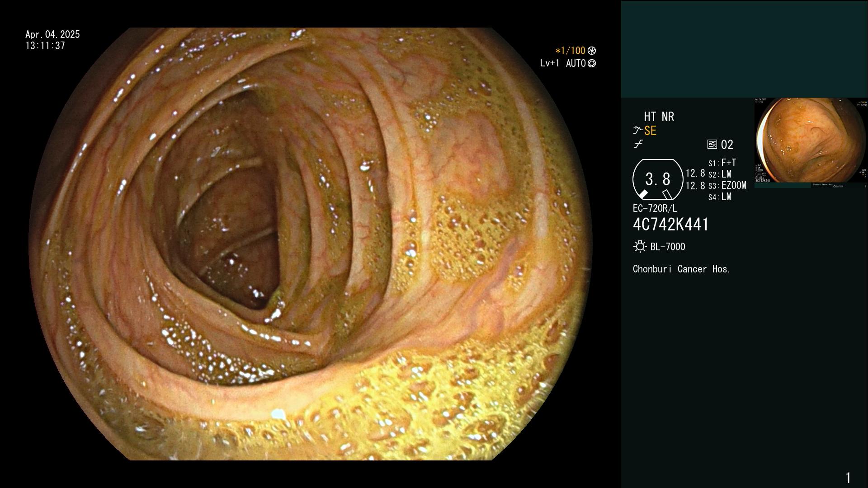Image resolution: width=868 pixels, height=488 pixels.
Task: Open the previous capture thumbnail image
Action: point(811,142)
